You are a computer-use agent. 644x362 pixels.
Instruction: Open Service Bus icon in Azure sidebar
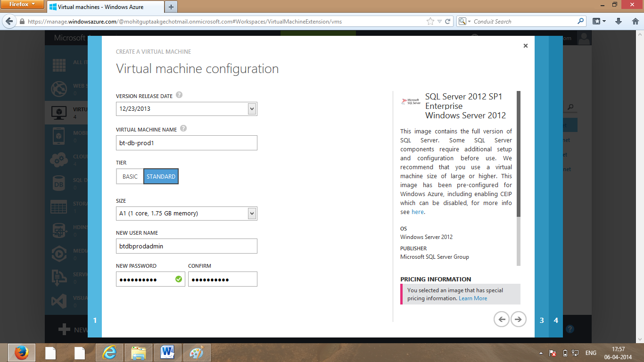tap(59, 278)
